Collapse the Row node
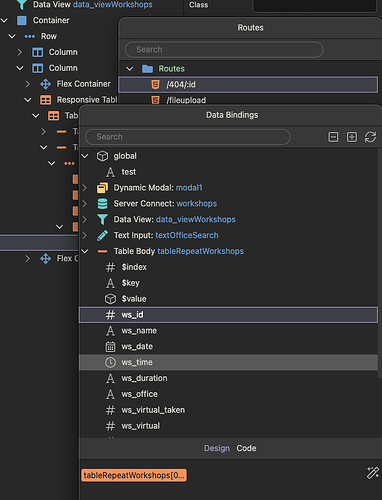This screenshot has width=382, height=500. (12, 36)
